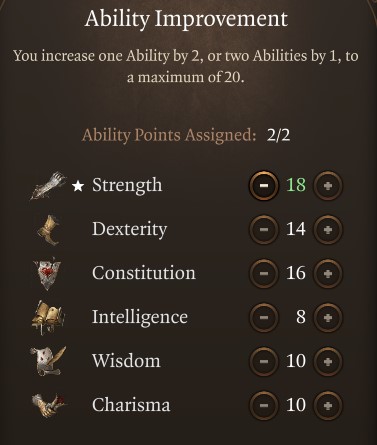Click the Intelligence book icon

pyautogui.click(x=48, y=317)
